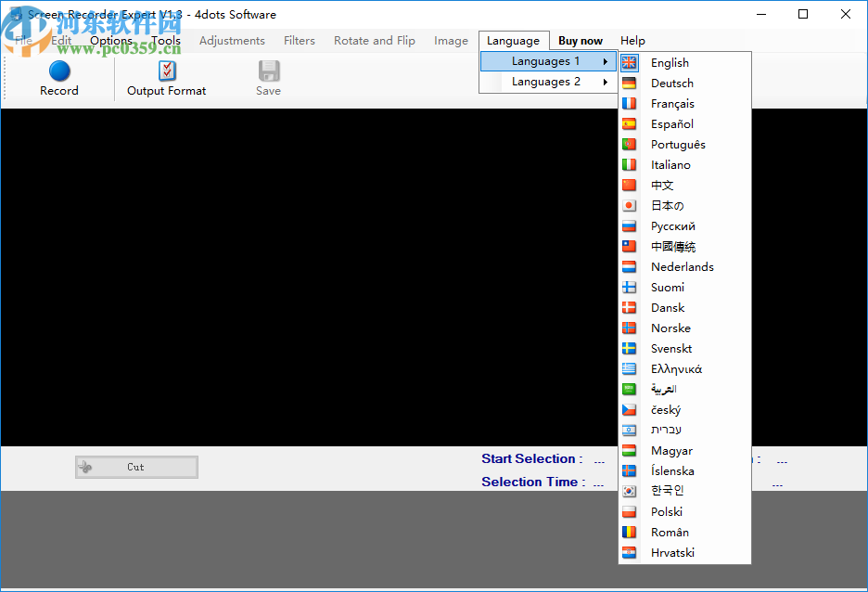The image size is (868, 592).
Task: Expand the Languages 2 submenu
Action: coord(547,82)
